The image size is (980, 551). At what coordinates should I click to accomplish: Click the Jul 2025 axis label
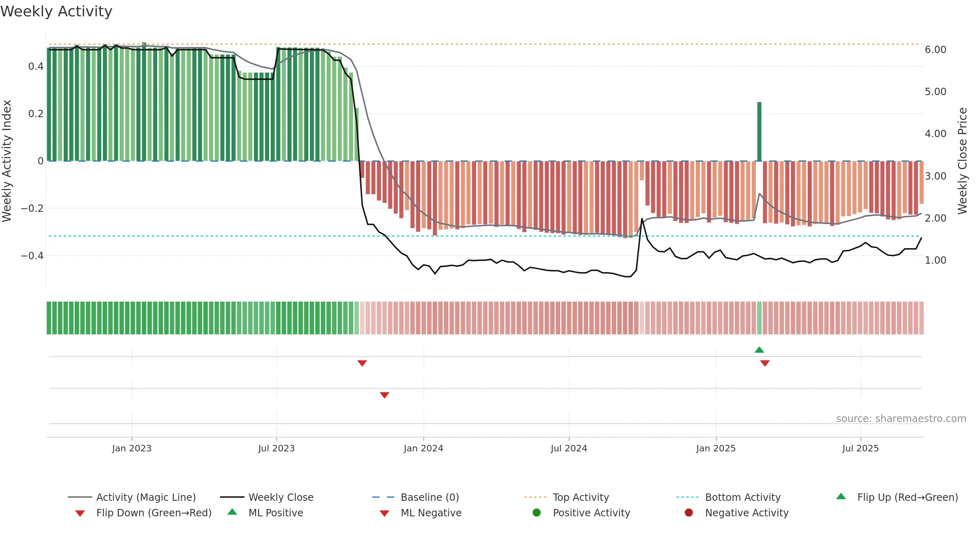(x=860, y=449)
